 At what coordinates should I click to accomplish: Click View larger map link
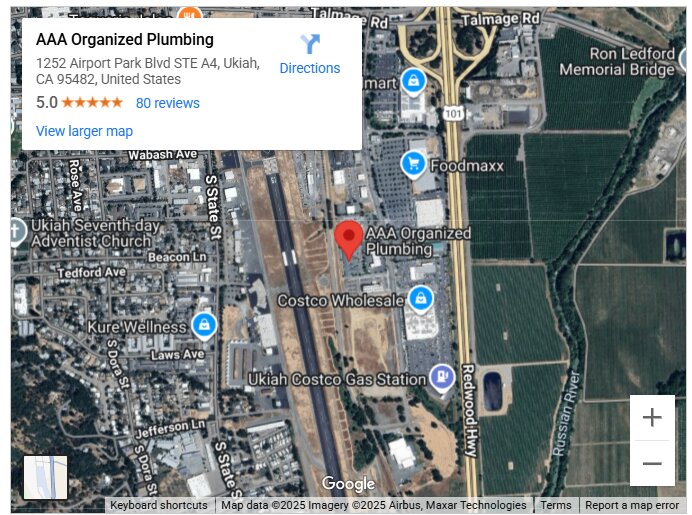point(84,131)
